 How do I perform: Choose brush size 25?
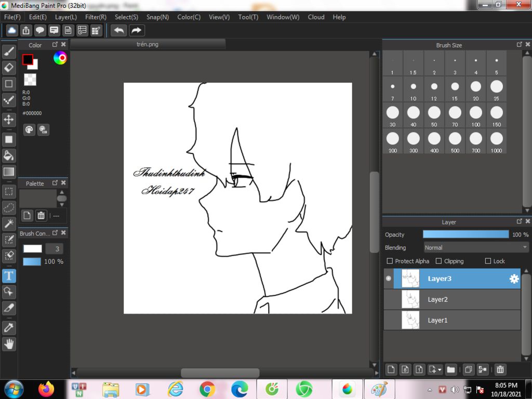(x=496, y=89)
